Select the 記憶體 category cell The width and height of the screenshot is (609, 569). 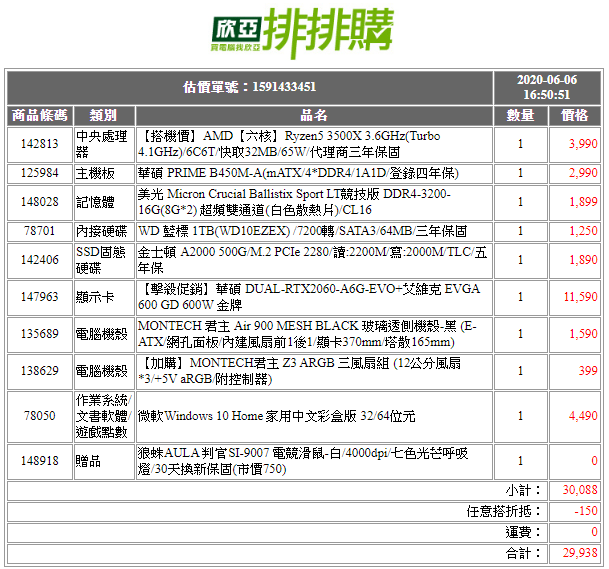[x=104, y=202]
